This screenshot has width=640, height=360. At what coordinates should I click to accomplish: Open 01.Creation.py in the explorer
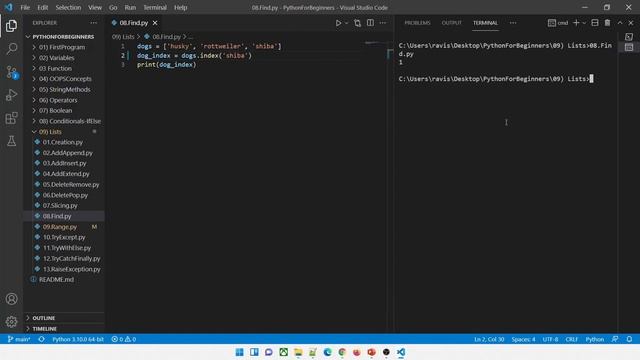click(64, 142)
